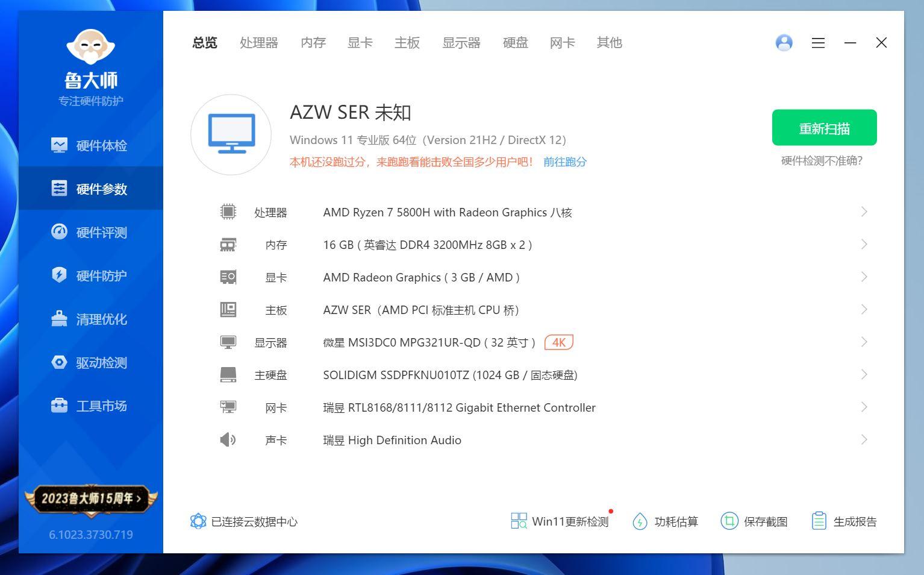This screenshot has height=575, width=924.
Task: Open Win11更新检测
Action: [560, 521]
